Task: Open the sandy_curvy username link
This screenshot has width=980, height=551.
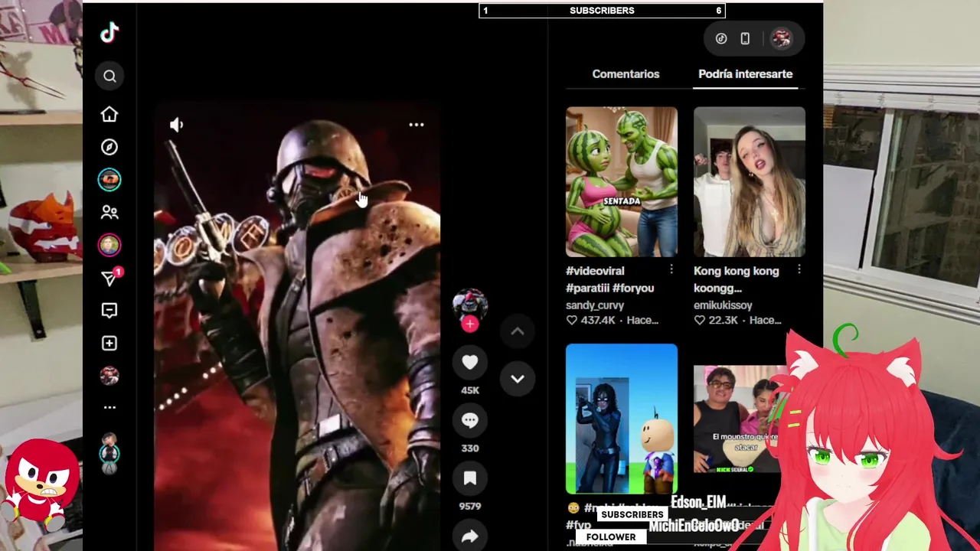Action: [595, 305]
